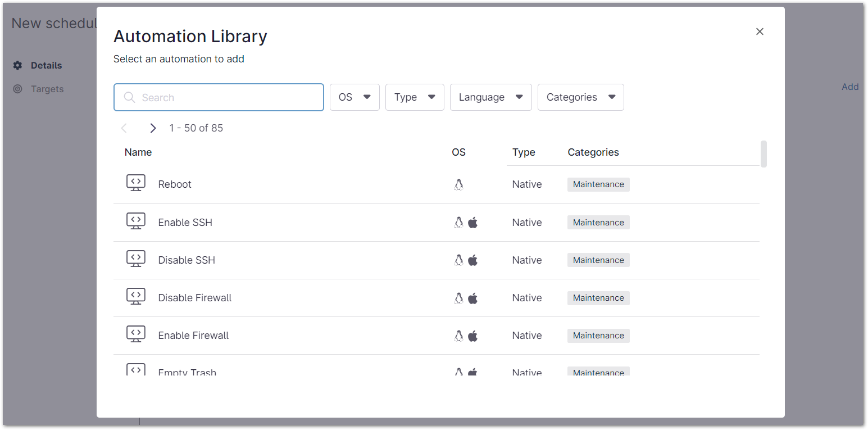868x430 pixels.
Task: Click the script icon beside Enable Firewall
Action: [135, 334]
